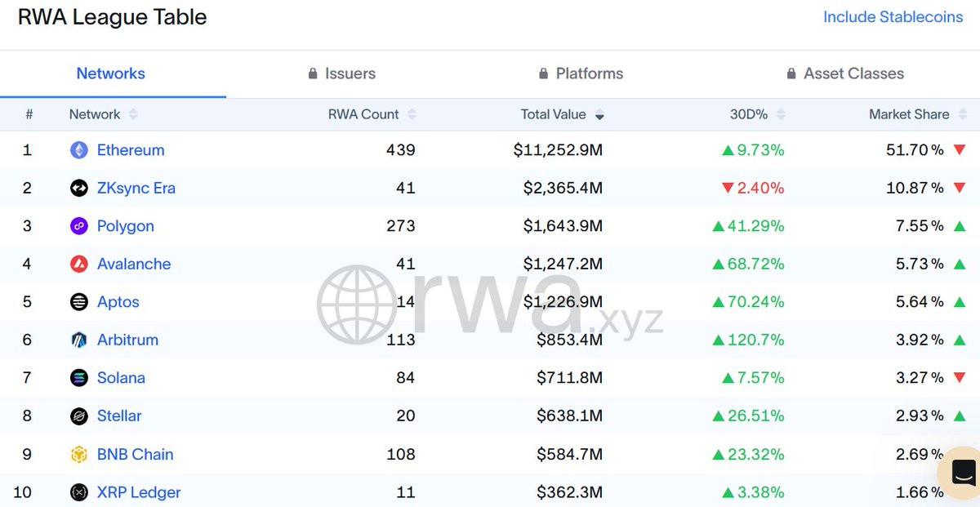Viewport: 980px width, 507px height.
Task: Click the BNB Chain yellow logo icon
Action: (x=79, y=454)
